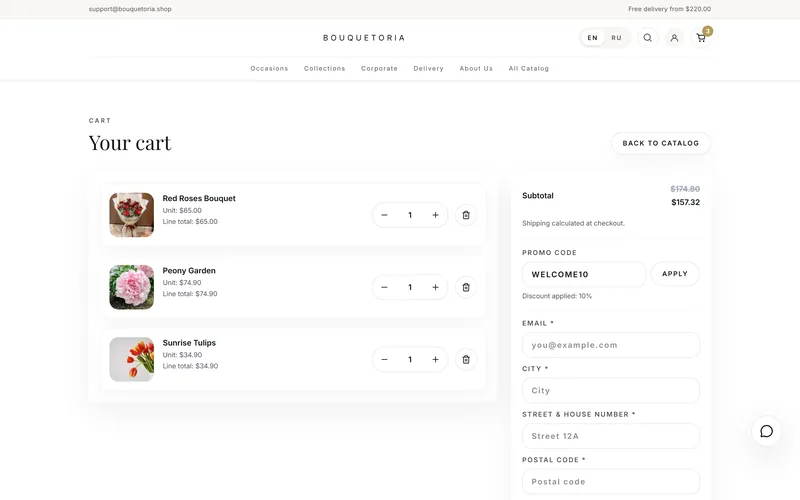
Task: Open Sunrise Tulips thumbnail image
Action: (x=132, y=359)
